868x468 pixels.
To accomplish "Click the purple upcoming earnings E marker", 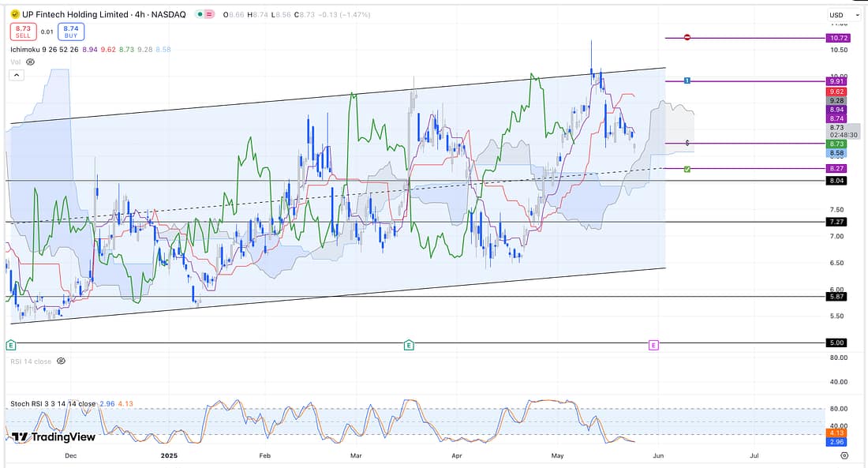I will pyautogui.click(x=653, y=345).
